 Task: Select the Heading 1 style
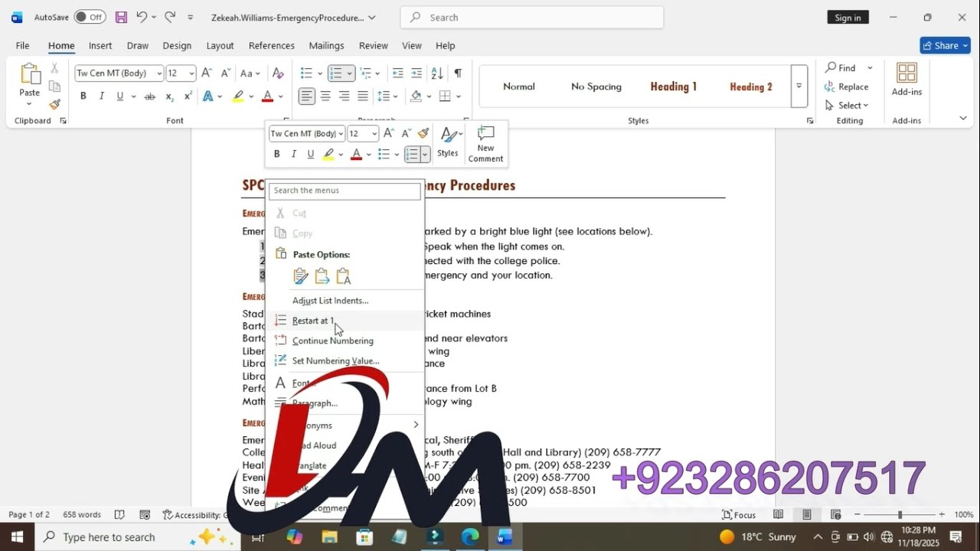pyautogui.click(x=674, y=86)
